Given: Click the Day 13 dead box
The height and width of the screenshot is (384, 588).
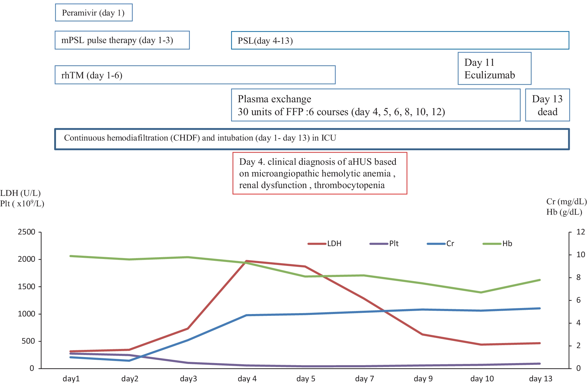Looking at the screenshot, I should tap(548, 105).
